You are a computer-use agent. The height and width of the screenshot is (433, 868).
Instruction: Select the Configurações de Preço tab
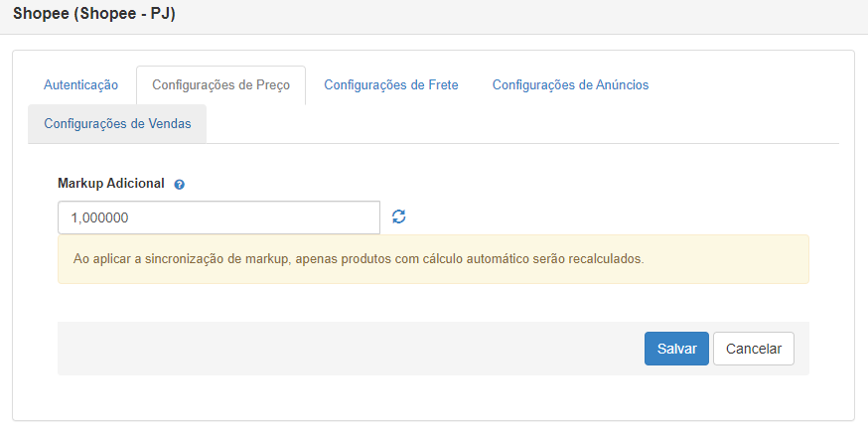pyautogui.click(x=220, y=85)
